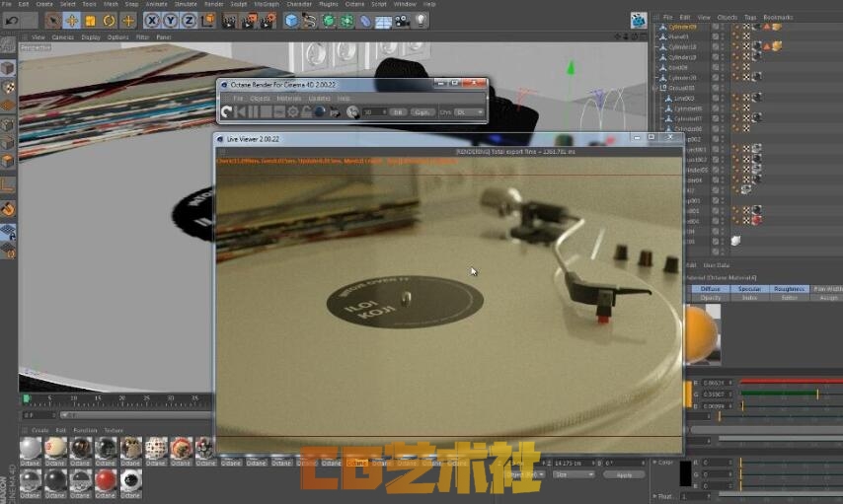Toggle X axis lock
Viewport: 843px width, 504px height.
point(152,21)
